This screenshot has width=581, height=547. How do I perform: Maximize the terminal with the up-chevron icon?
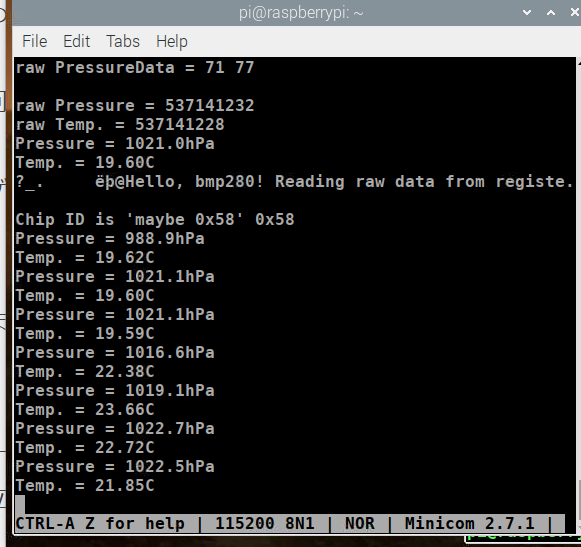551,13
